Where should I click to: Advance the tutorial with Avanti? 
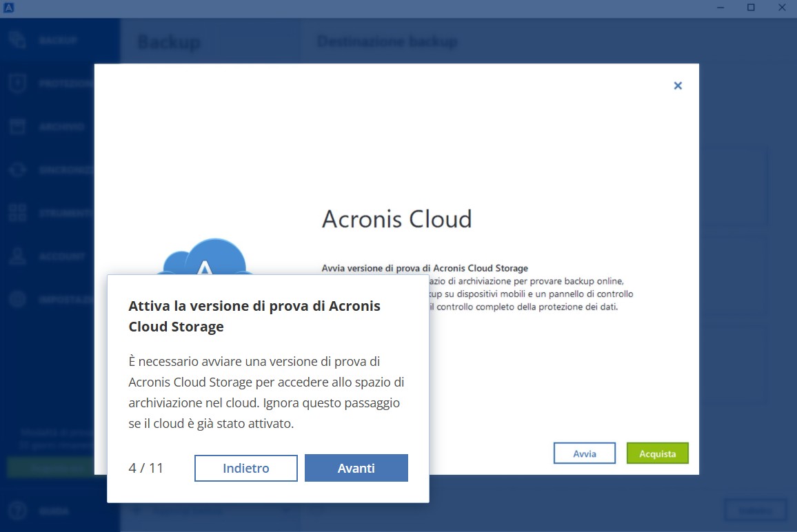pos(356,468)
